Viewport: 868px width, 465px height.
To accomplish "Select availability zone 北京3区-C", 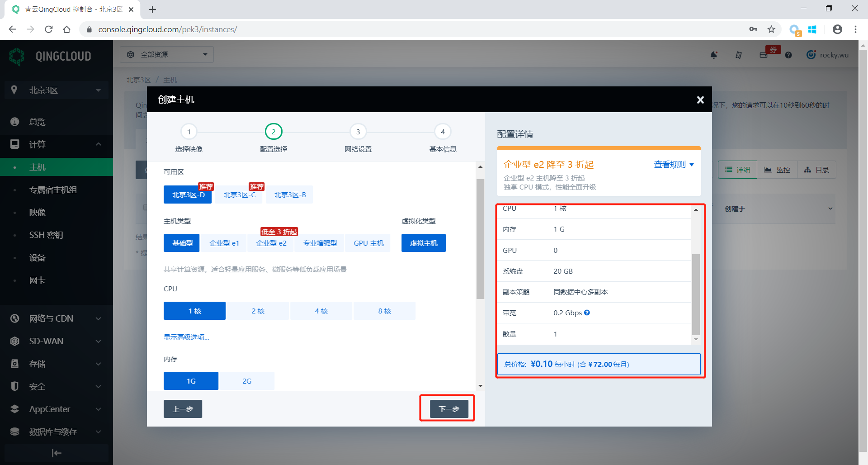I will click(239, 195).
